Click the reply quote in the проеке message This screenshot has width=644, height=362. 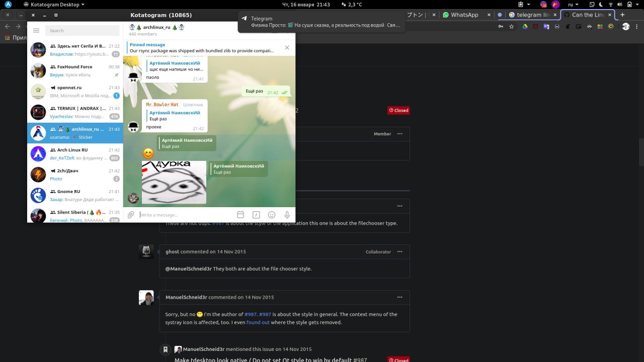click(175, 116)
